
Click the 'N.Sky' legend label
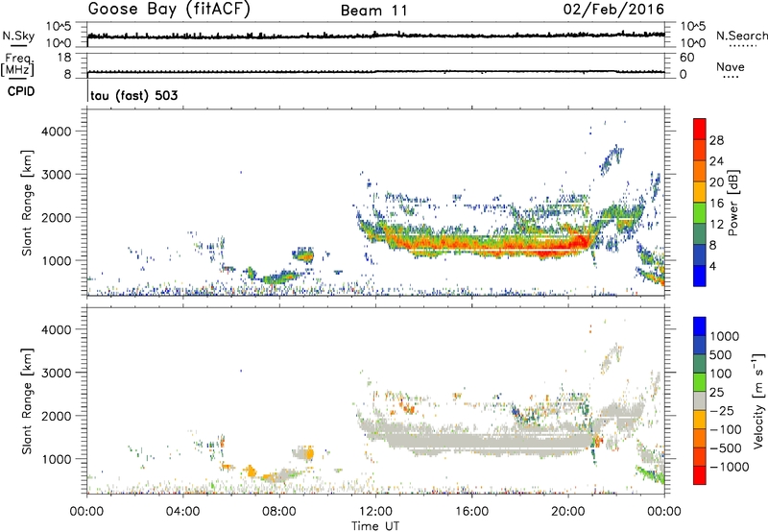pos(18,36)
